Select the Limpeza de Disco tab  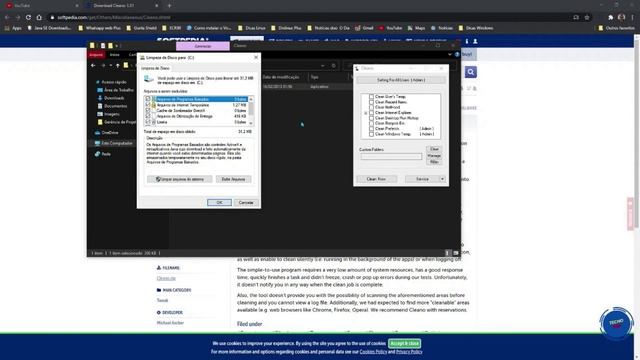click(x=155, y=69)
